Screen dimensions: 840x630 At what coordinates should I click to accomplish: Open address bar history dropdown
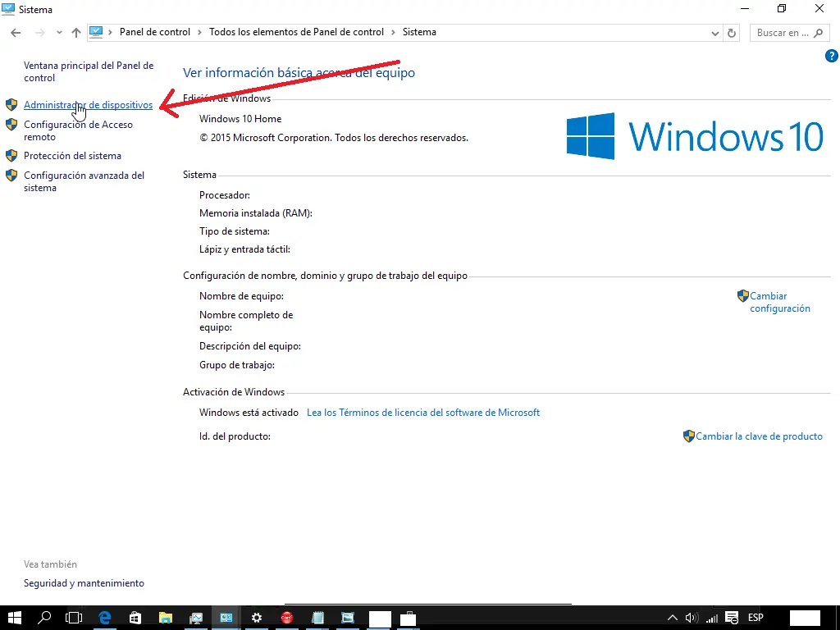[714, 33]
